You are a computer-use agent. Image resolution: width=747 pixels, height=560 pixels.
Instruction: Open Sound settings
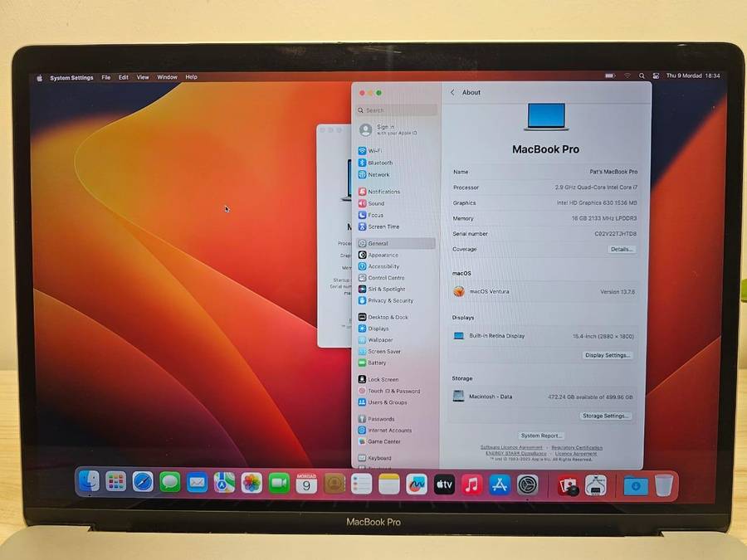pos(380,202)
